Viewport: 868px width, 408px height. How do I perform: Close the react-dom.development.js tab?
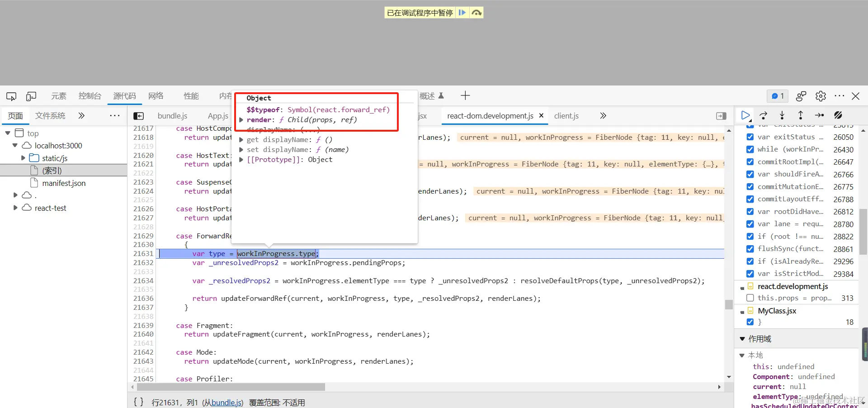point(541,116)
